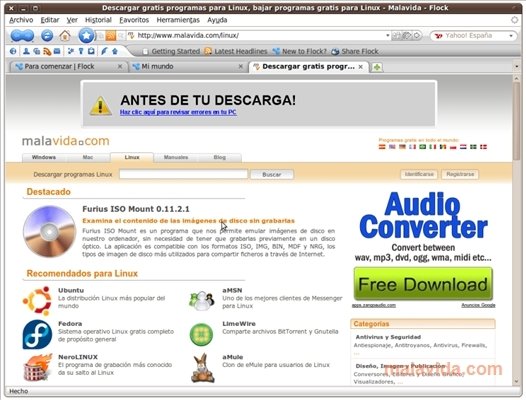Click the aMule donkey icon
Image resolution: width=526 pixels, height=400 pixels.
coord(202,368)
